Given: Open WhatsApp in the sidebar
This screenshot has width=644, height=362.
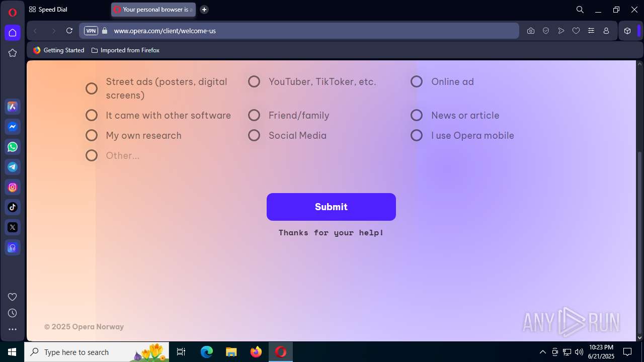Looking at the screenshot, I should [13, 147].
